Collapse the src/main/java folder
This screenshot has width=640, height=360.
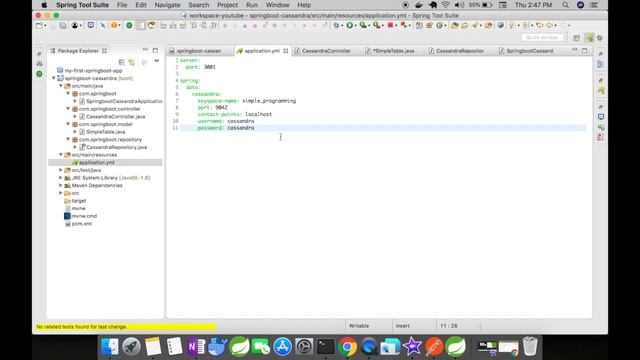[x=61, y=86]
